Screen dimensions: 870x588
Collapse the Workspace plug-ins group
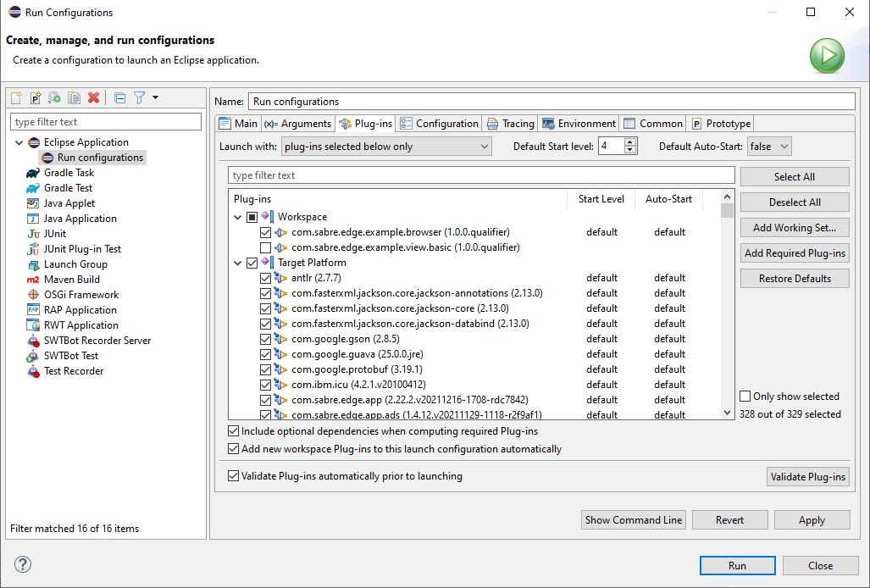(x=238, y=217)
